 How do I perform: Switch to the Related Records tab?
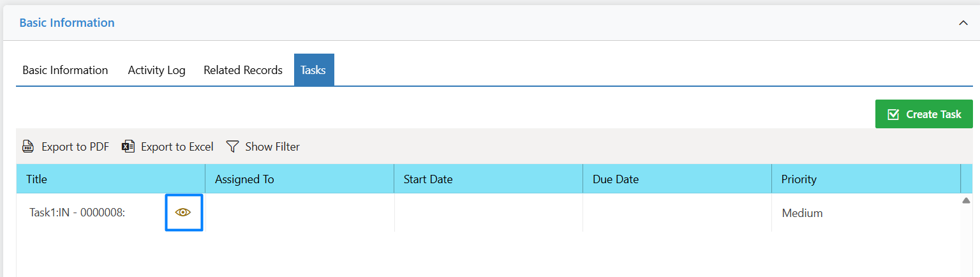(x=243, y=70)
